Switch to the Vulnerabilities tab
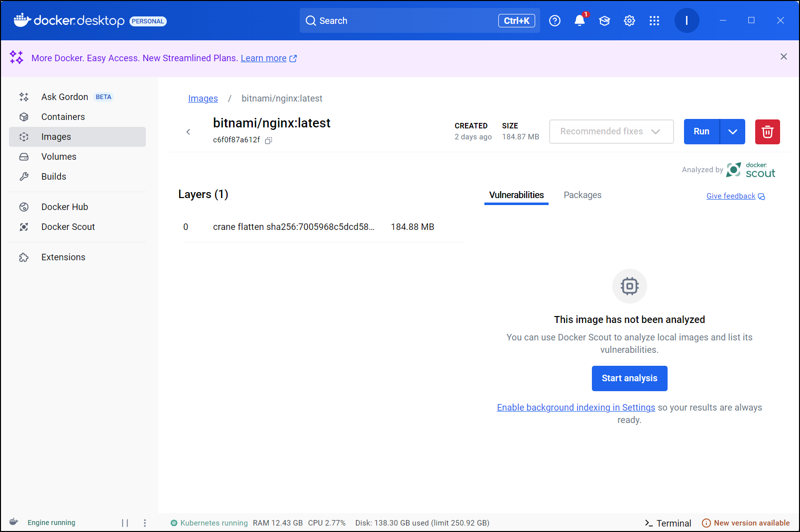Viewport: 800px width, 532px height. click(516, 195)
